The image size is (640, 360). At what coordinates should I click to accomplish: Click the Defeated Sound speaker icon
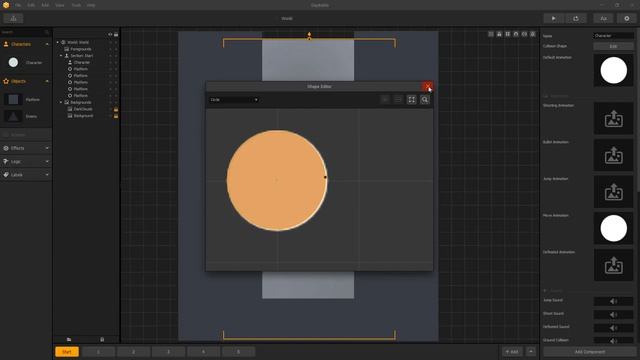(x=613, y=328)
